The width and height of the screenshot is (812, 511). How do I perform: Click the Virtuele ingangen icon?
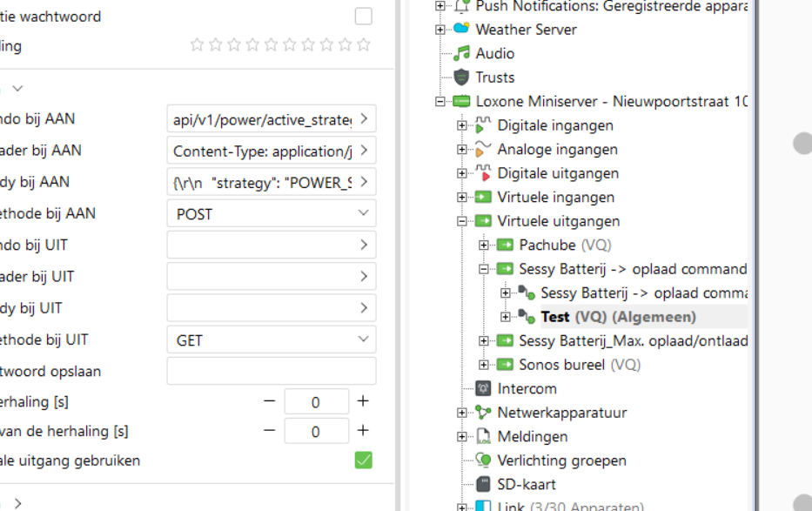coord(483,197)
